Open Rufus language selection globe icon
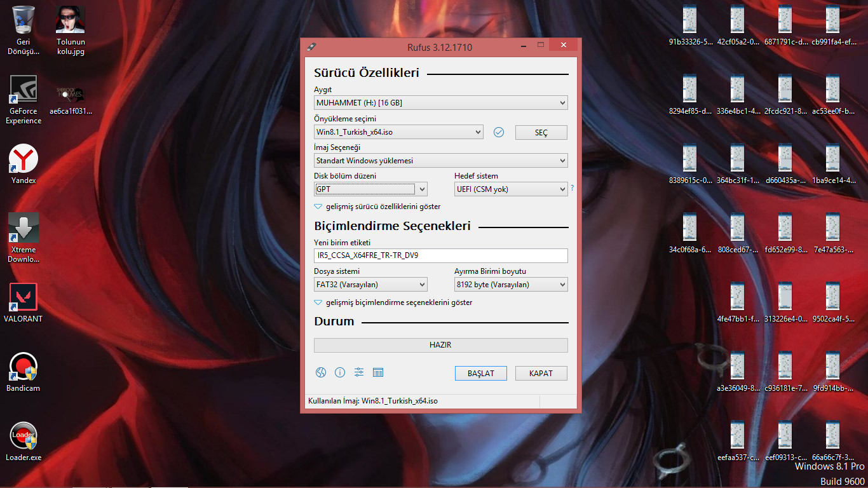The width and height of the screenshot is (868, 488). [x=321, y=373]
